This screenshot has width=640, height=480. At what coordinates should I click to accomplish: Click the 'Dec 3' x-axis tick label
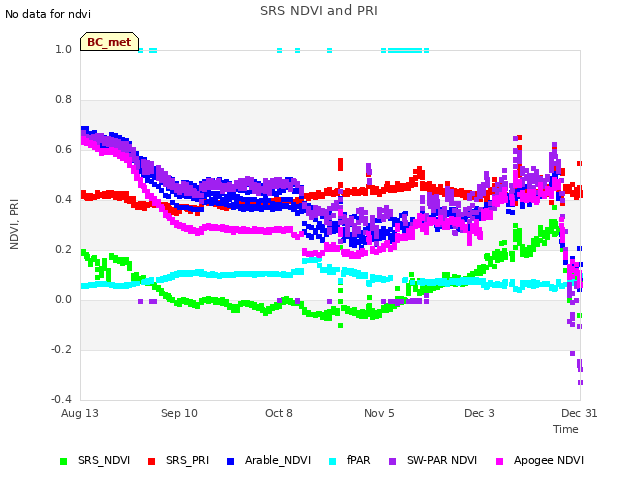tap(479, 413)
